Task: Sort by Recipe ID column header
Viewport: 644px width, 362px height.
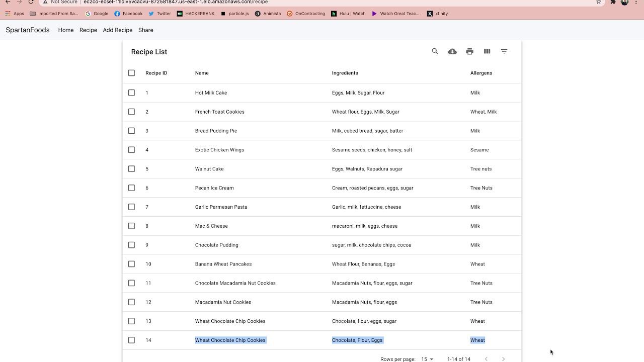Action: pyautogui.click(x=156, y=73)
